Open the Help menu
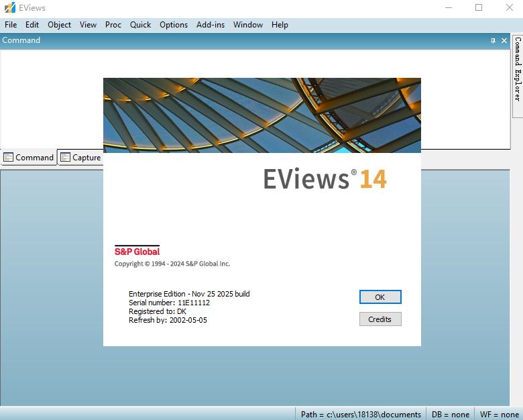 280,25
